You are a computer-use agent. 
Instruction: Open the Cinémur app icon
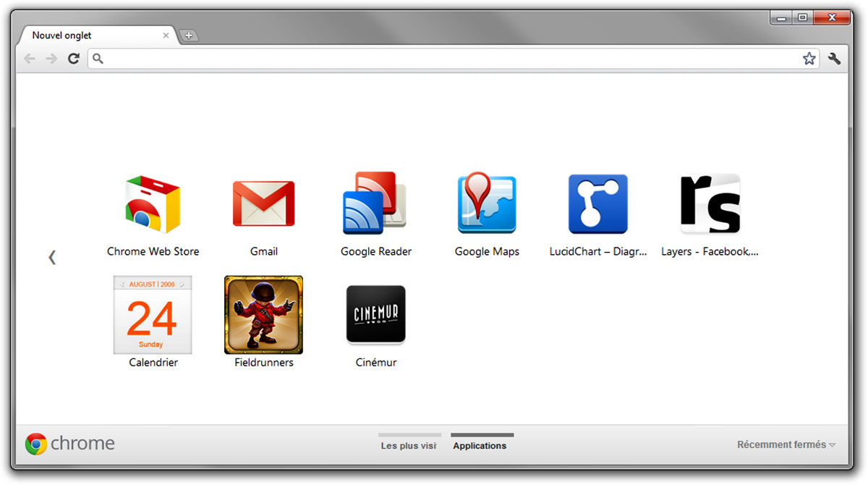click(375, 314)
